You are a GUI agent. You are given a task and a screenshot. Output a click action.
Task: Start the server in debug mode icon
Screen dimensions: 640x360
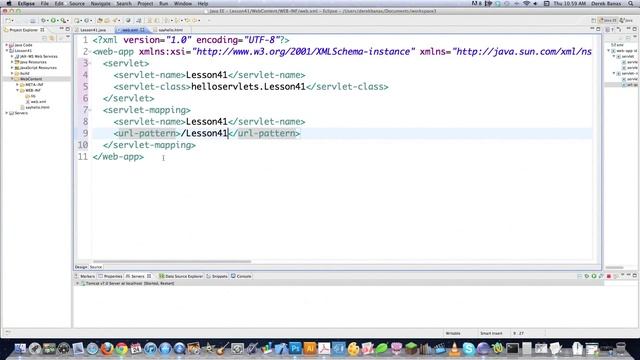(x=587, y=276)
